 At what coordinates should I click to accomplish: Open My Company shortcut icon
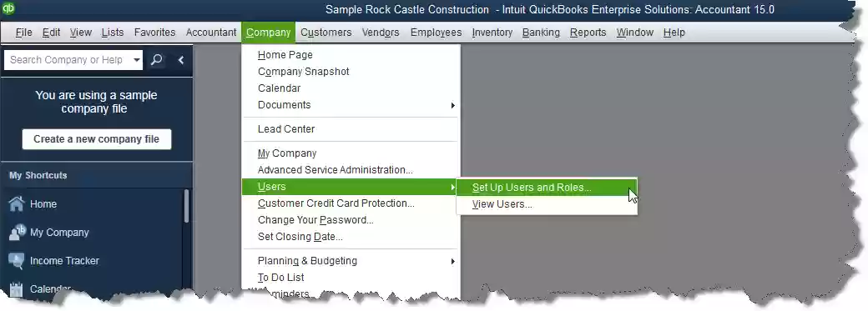pyautogui.click(x=17, y=233)
